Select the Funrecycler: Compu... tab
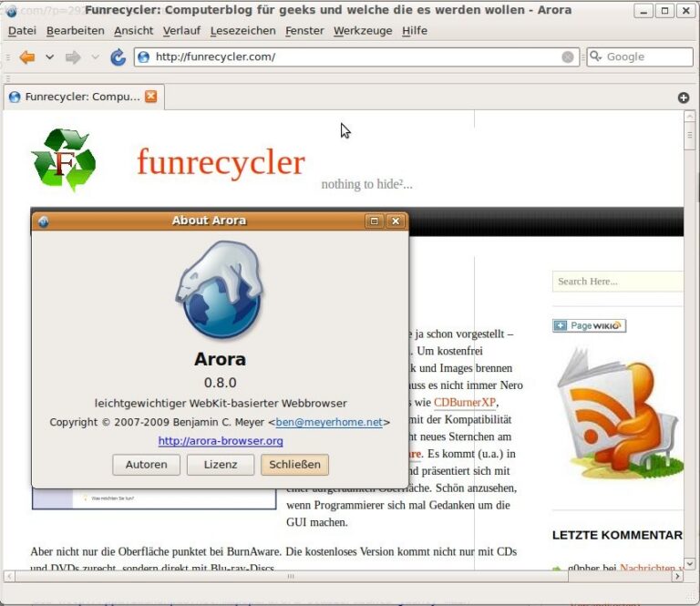Image resolution: width=700 pixels, height=606 pixels. click(x=82, y=97)
